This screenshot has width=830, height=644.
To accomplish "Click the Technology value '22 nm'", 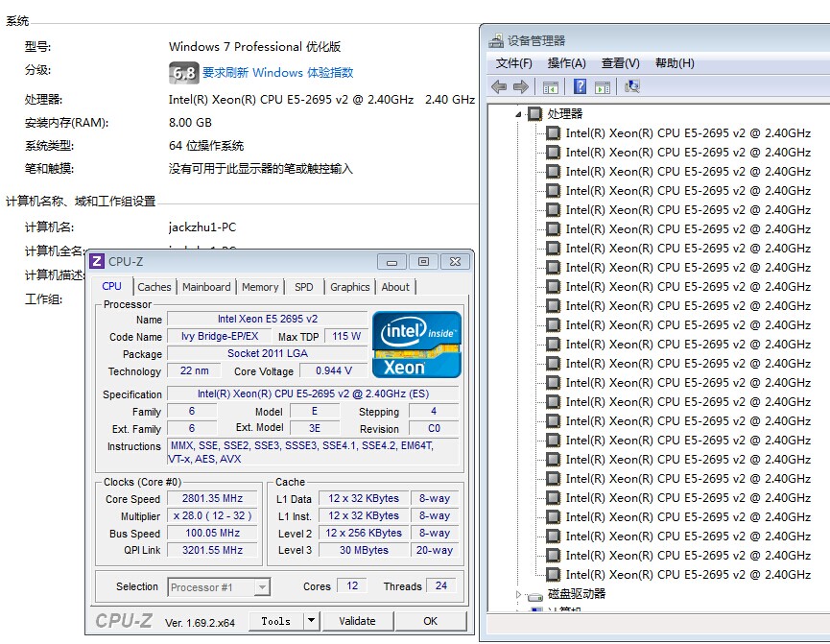I will coord(194,370).
